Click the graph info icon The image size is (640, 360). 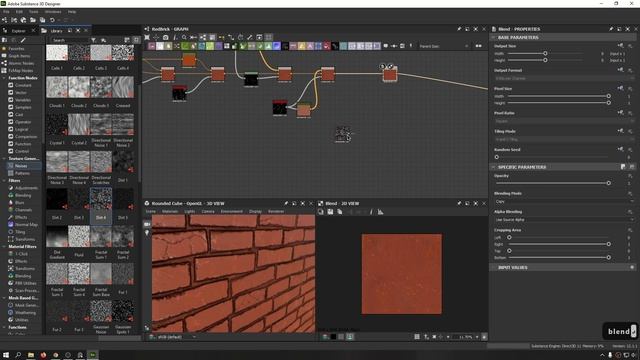coord(175,37)
